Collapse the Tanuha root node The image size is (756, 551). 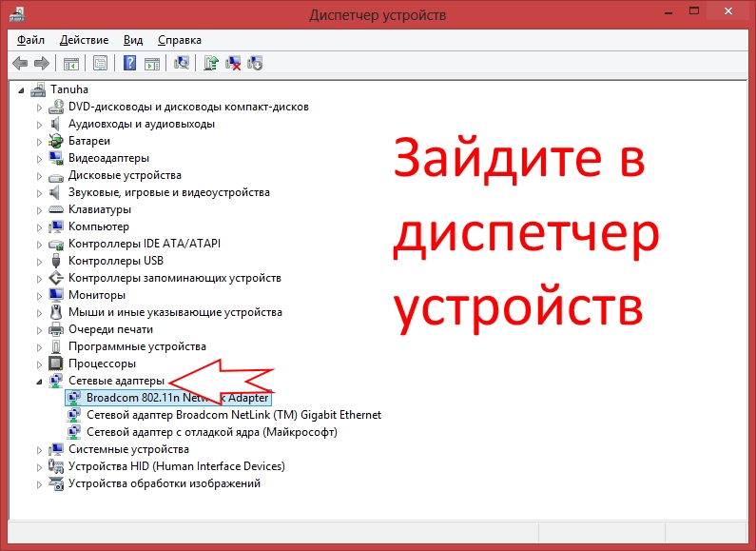(x=21, y=90)
